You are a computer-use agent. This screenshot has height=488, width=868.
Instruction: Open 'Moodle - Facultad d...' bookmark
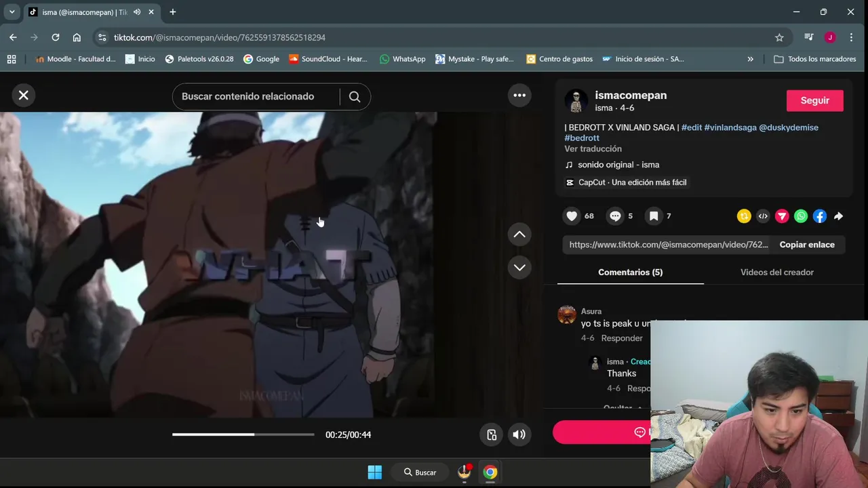pos(75,59)
